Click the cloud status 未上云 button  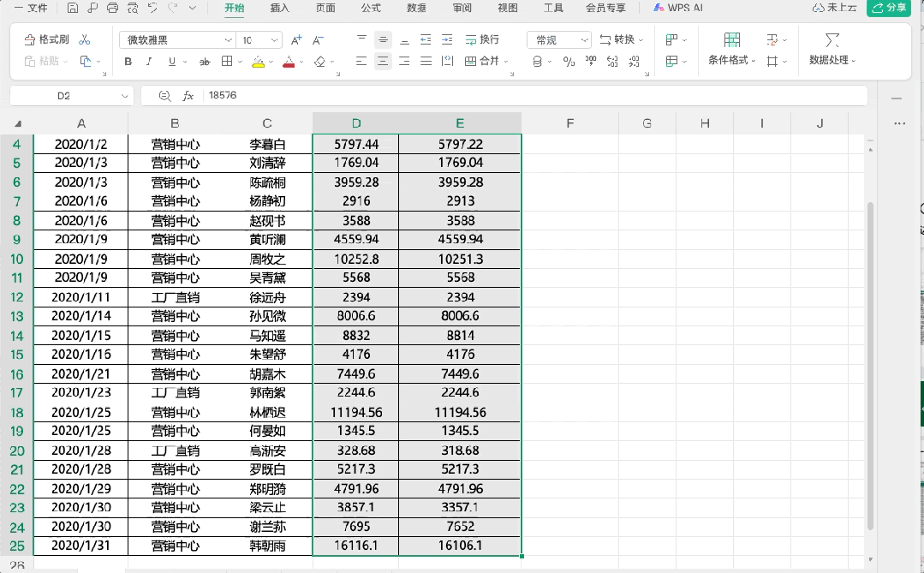(834, 8)
